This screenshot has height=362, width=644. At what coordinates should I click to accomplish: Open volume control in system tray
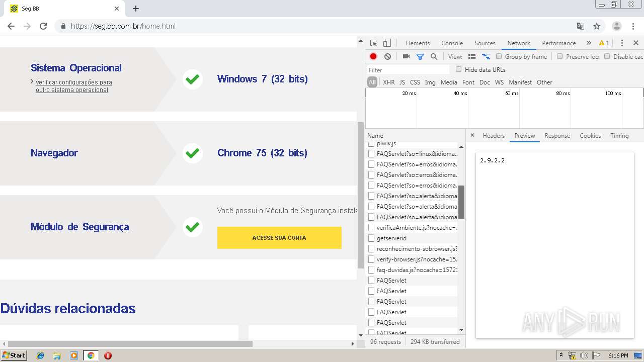click(584, 355)
